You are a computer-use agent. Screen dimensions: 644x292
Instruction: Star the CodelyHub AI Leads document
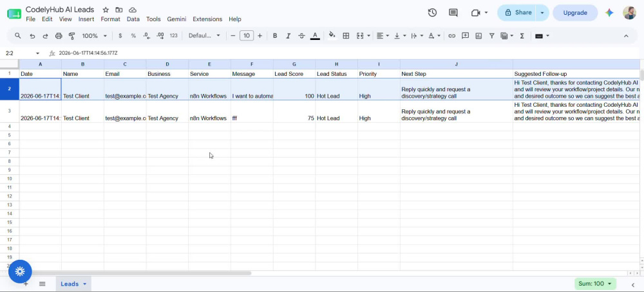[106, 10]
